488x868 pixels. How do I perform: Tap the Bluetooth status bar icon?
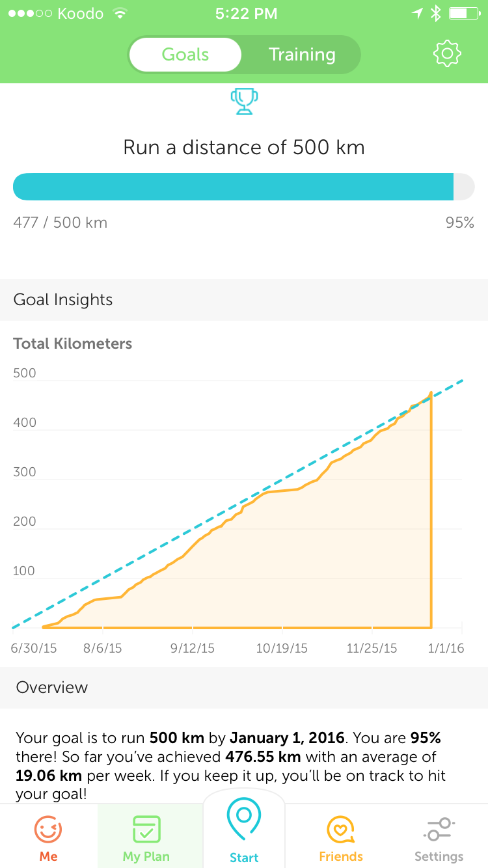[x=435, y=14]
